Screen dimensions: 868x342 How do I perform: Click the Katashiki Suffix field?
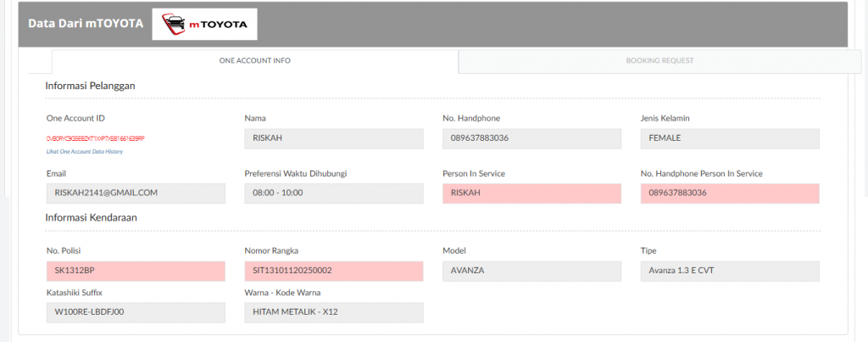coord(136,312)
